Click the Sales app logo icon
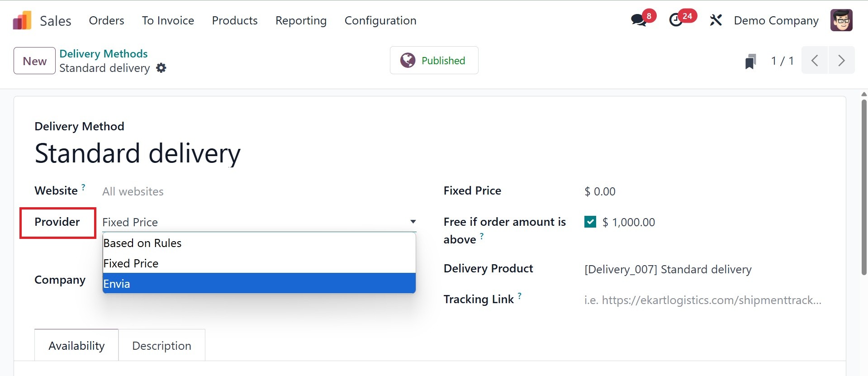Image resolution: width=868 pixels, height=376 pixels. (22, 21)
